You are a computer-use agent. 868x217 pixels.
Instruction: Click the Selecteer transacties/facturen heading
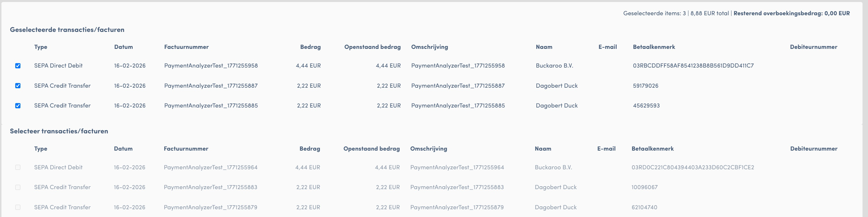(59, 131)
